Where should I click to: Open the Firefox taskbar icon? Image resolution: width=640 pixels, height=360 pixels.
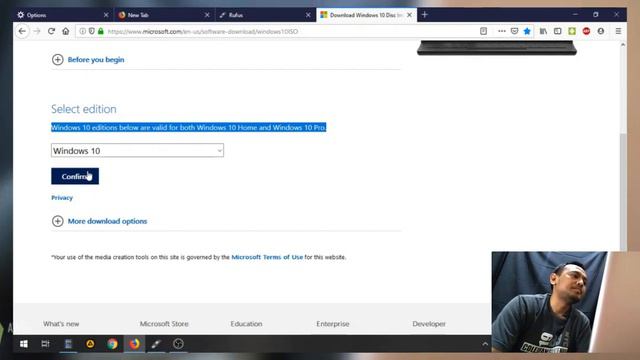(x=134, y=344)
